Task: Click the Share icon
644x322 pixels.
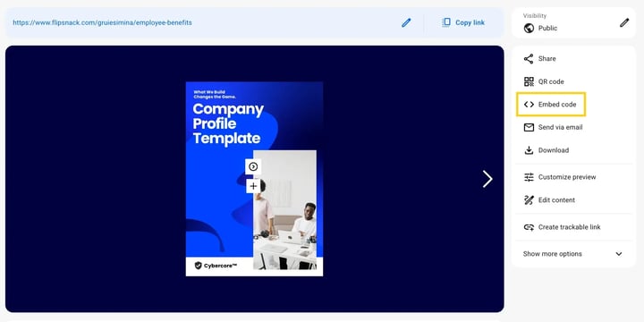Action: tap(529, 59)
